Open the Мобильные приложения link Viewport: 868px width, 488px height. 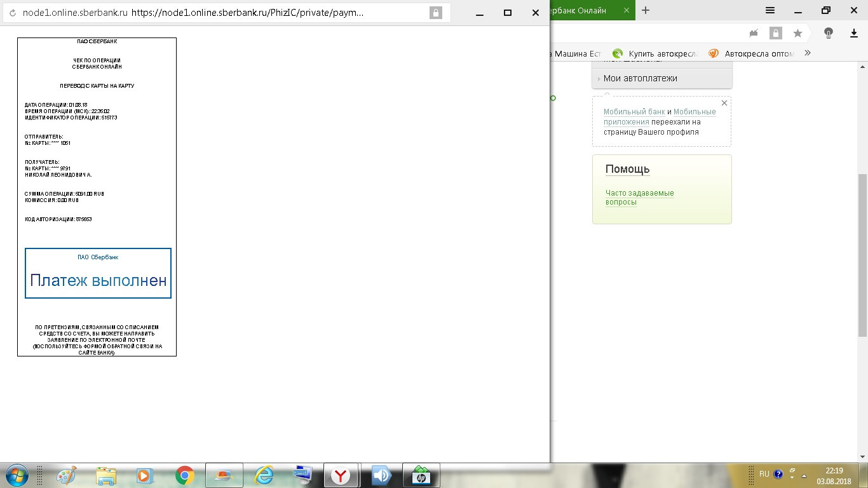tap(660, 117)
